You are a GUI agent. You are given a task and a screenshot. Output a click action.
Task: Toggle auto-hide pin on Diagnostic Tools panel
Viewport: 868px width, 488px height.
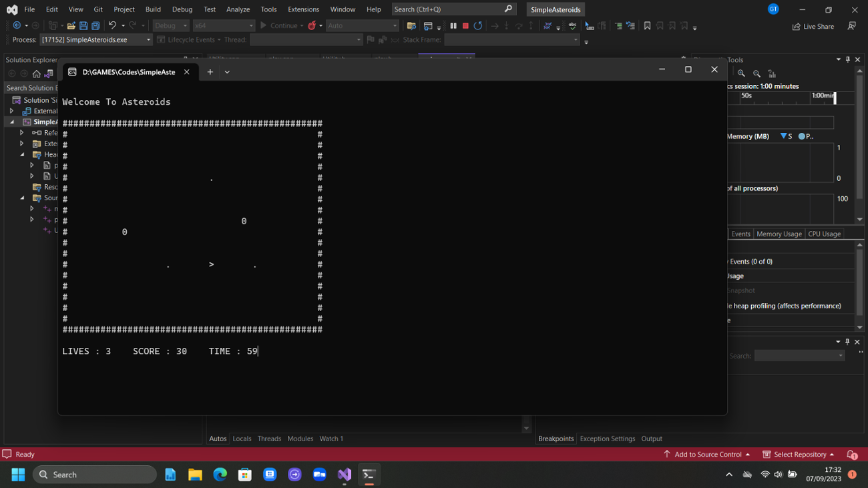click(847, 59)
